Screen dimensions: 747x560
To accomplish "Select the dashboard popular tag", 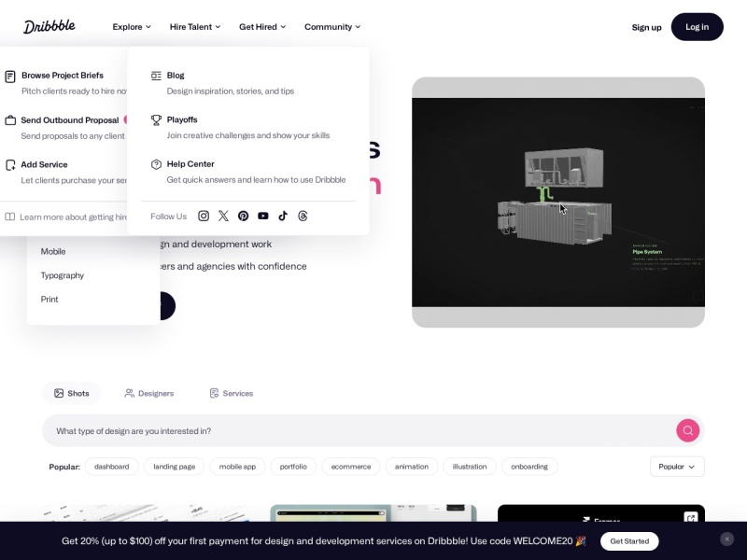I will pyautogui.click(x=111, y=467).
